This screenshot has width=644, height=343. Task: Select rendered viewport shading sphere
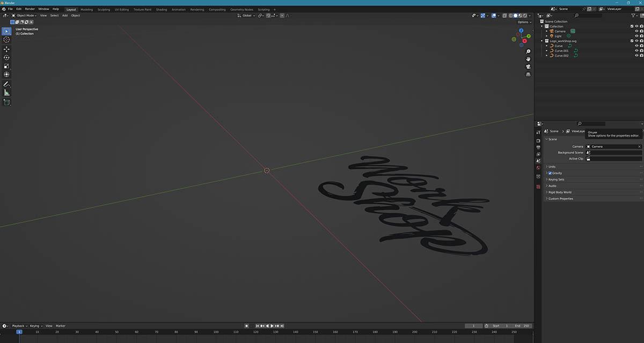(525, 16)
